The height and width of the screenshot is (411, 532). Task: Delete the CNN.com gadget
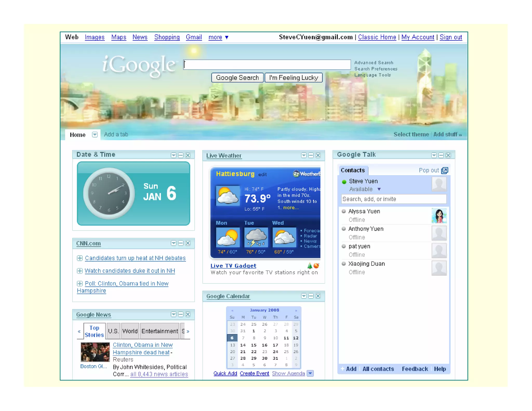click(188, 243)
